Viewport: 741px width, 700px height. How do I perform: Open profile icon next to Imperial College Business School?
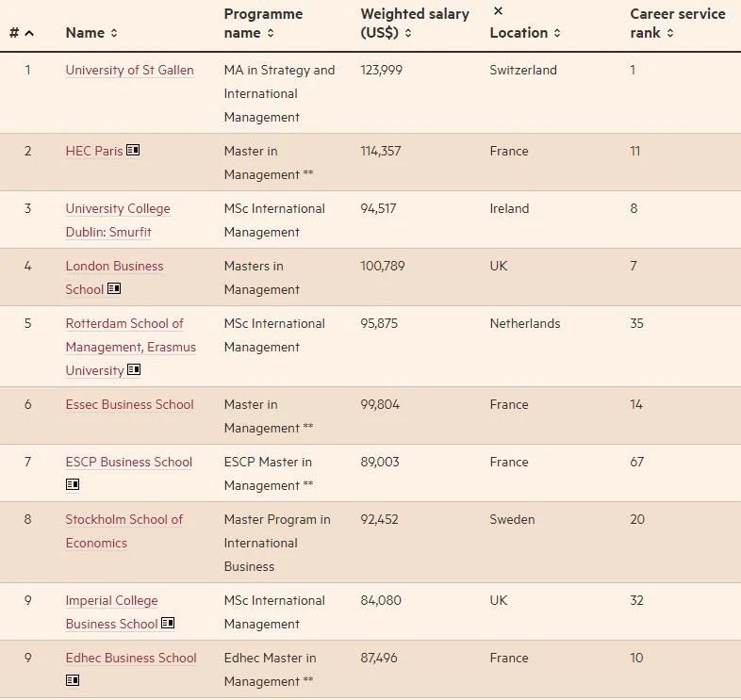(x=168, y=623)
